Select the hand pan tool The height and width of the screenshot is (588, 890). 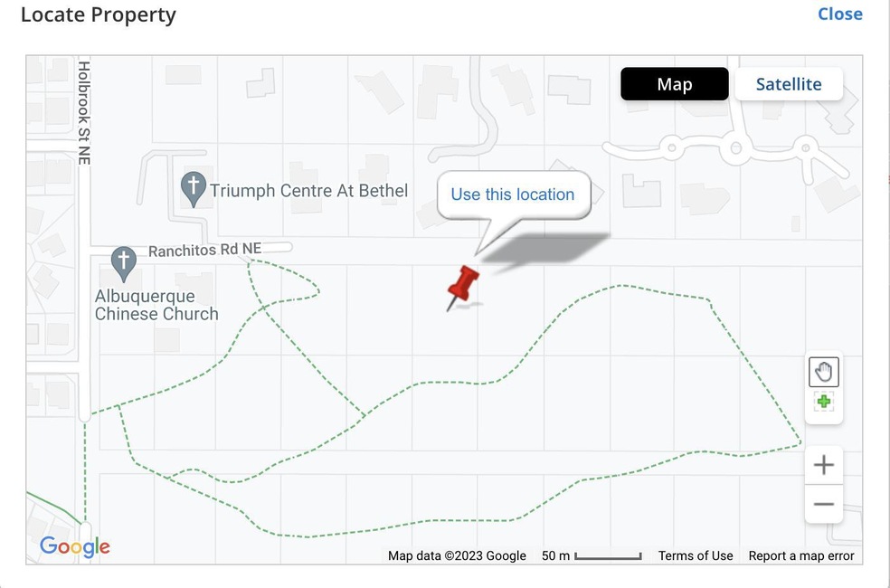pos(824,373)
